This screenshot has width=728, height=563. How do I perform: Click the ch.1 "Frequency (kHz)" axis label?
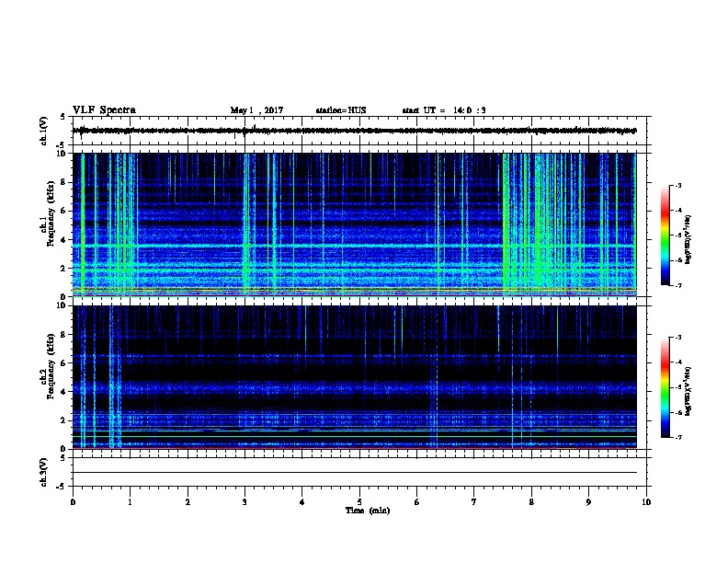tap(51, 213)
